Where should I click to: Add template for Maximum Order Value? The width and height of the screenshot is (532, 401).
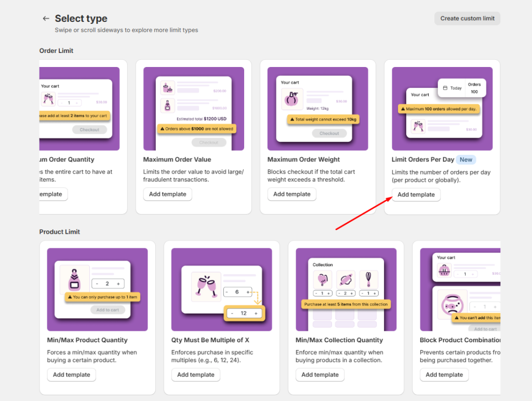click(167, 194)
